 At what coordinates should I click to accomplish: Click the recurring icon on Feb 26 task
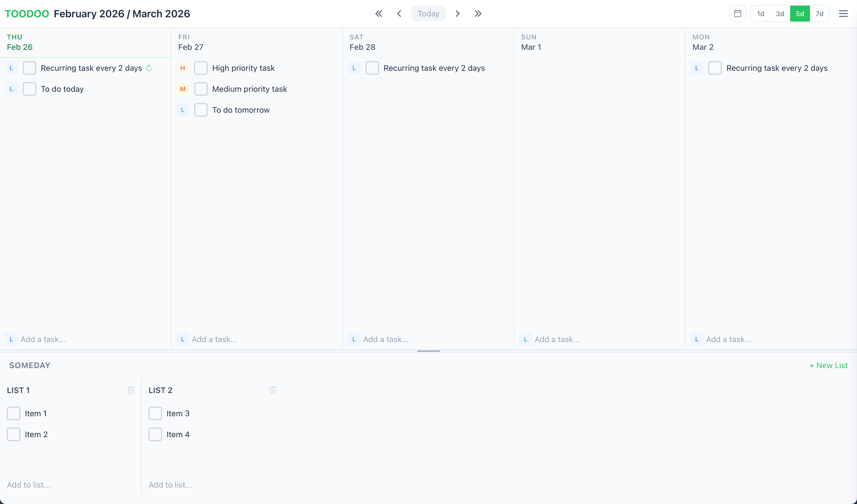pyautogui.click(x=149, y=68)
